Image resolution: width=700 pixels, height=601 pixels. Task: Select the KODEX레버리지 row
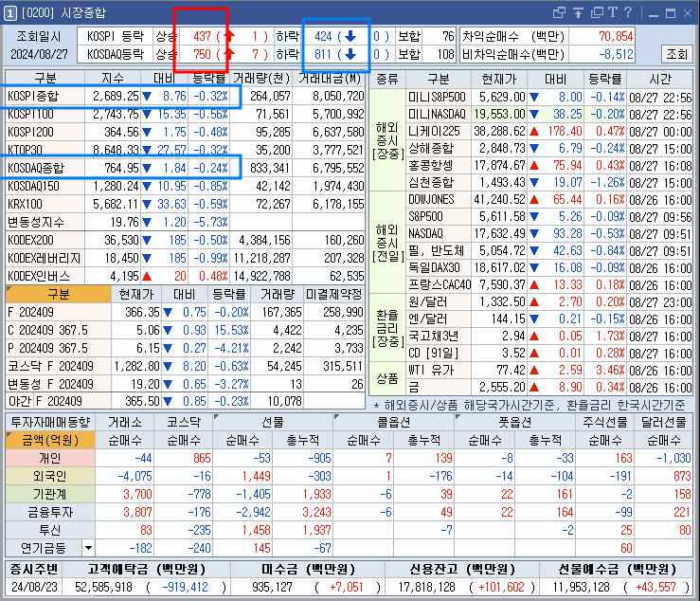[x=186, y=258]
